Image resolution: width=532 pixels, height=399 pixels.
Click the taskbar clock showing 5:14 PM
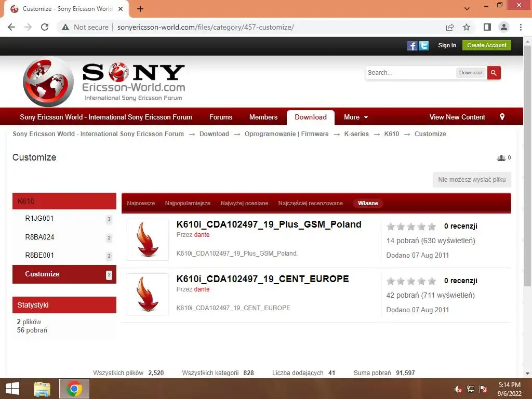tap(509, 389)
